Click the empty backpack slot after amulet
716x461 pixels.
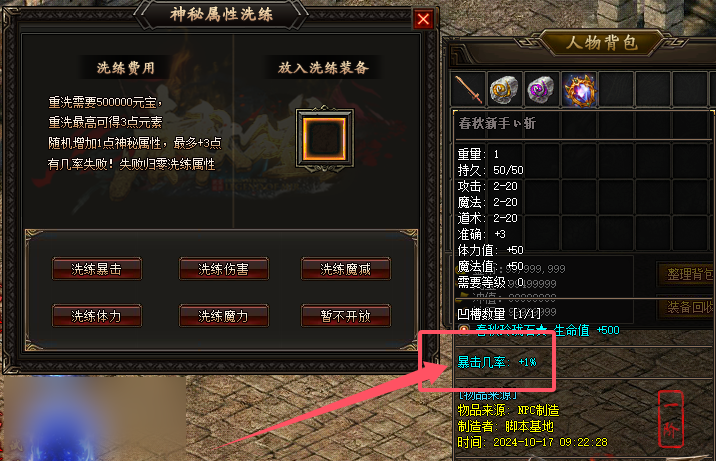click(616, 89)
